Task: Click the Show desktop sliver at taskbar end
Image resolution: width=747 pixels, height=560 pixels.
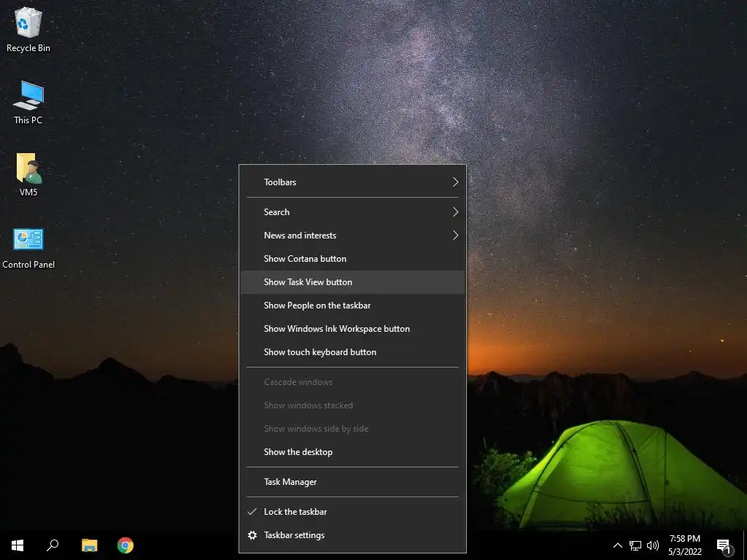Action: 745,545
